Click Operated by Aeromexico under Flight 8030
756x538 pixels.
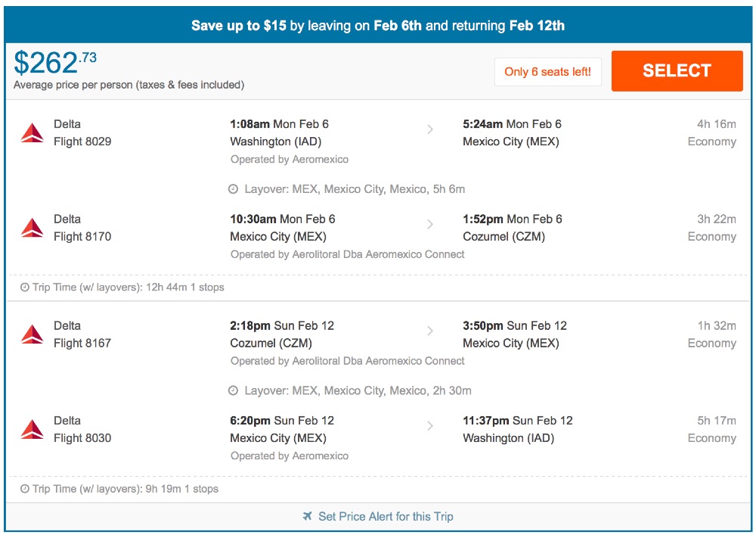coord(290,456)
